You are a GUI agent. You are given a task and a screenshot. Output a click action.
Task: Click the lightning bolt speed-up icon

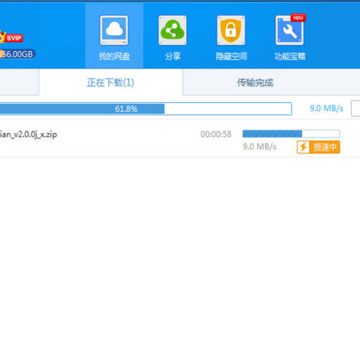pos(303,147)
